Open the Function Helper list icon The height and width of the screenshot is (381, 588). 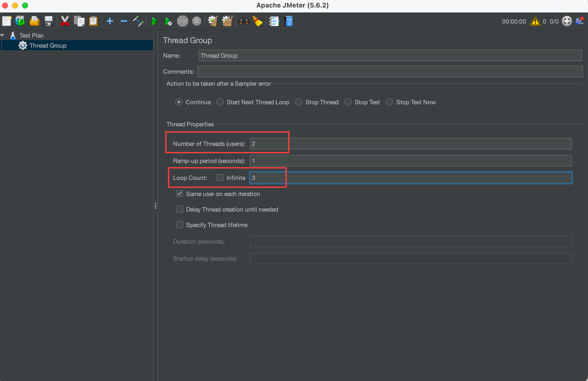(x=274, y=21)
